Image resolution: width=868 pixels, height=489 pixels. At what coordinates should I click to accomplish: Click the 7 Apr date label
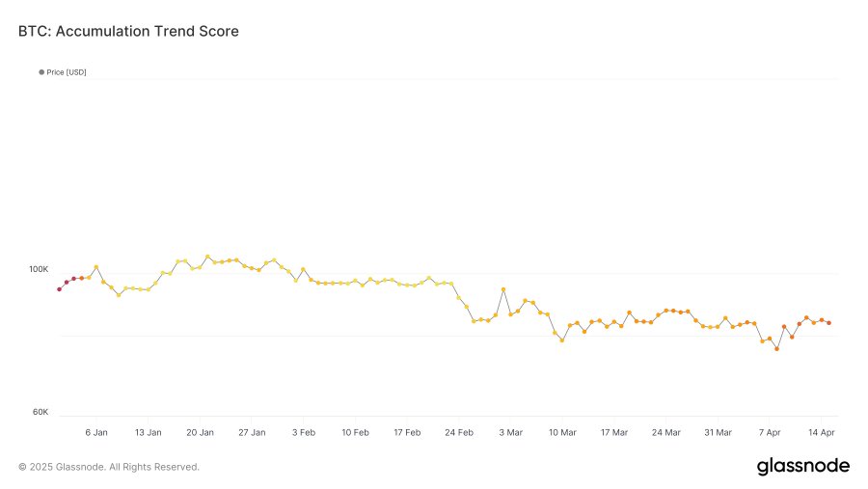click(770, 433)
